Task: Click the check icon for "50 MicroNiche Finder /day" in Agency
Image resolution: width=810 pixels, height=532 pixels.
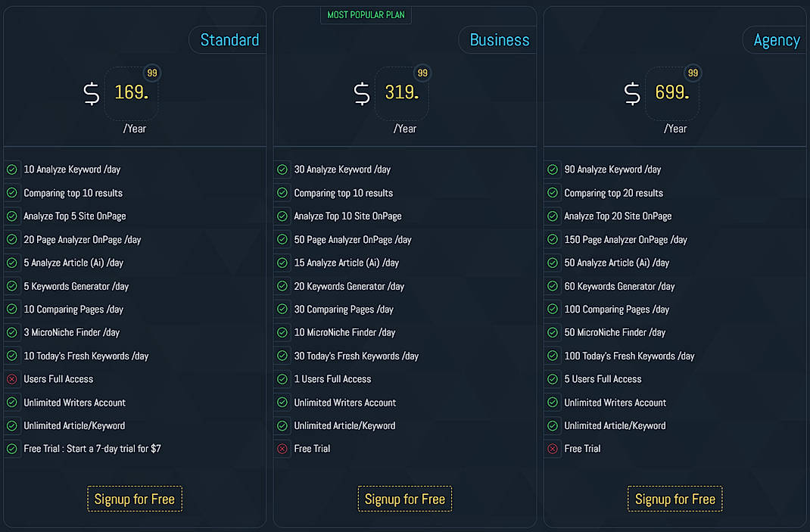Action: [x=552, y=332]
